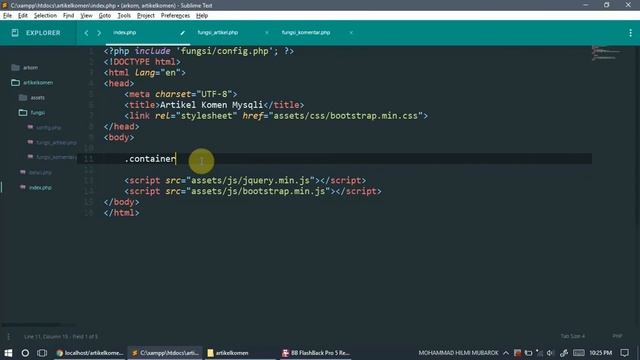Open the Project menu
Screen dimensions: 640x360
pyautogui.click(x=146, y=16)
